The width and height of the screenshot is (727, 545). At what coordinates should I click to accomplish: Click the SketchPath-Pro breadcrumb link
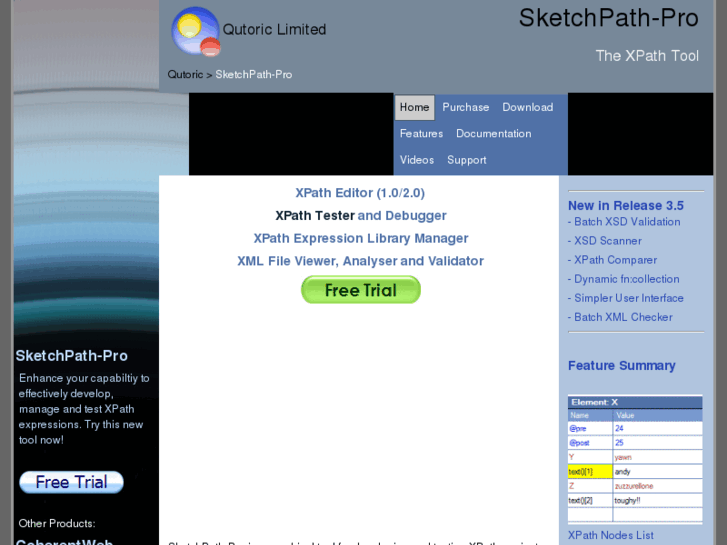tap(254, 74)
